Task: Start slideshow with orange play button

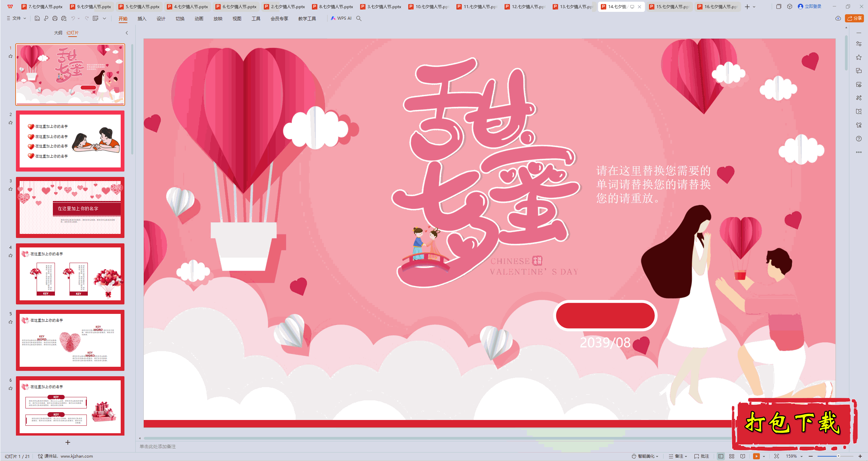Action: [x=756, y=456]
